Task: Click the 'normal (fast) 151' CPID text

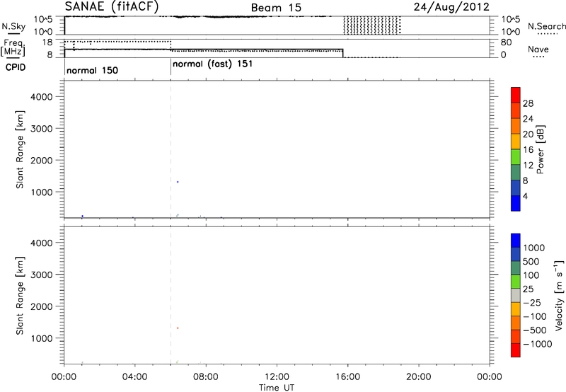Action: (213, 64)
